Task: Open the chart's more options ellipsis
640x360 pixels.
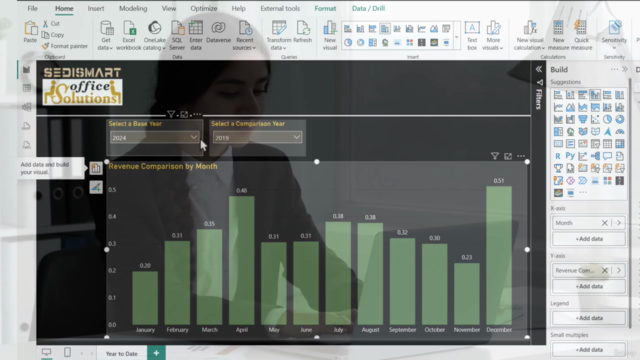Action: tap(521, 156)
